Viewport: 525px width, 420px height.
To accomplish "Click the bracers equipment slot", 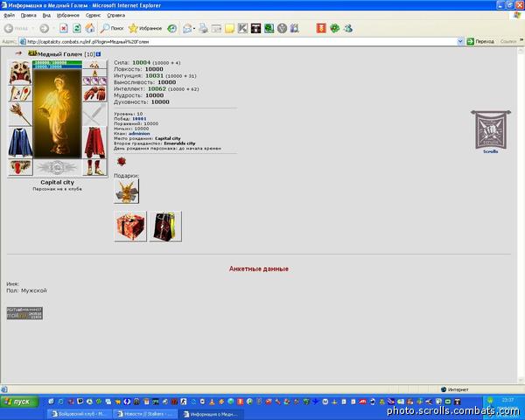I will (20, 93).
